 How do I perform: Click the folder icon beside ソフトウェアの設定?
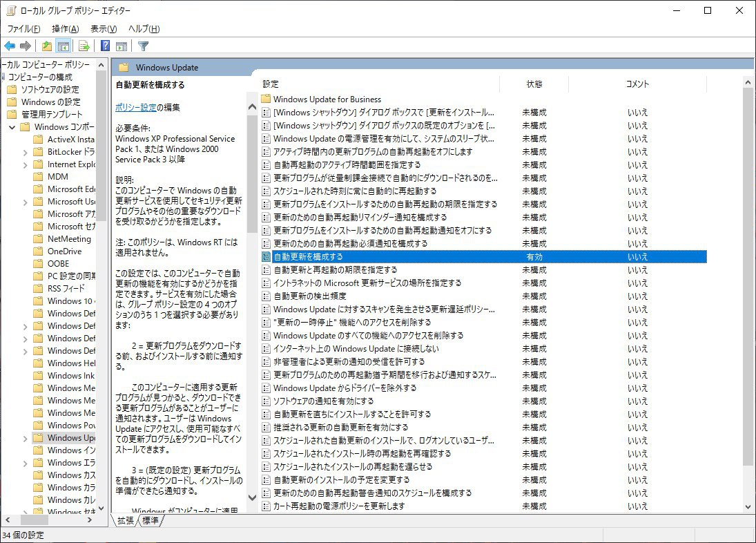12,90
